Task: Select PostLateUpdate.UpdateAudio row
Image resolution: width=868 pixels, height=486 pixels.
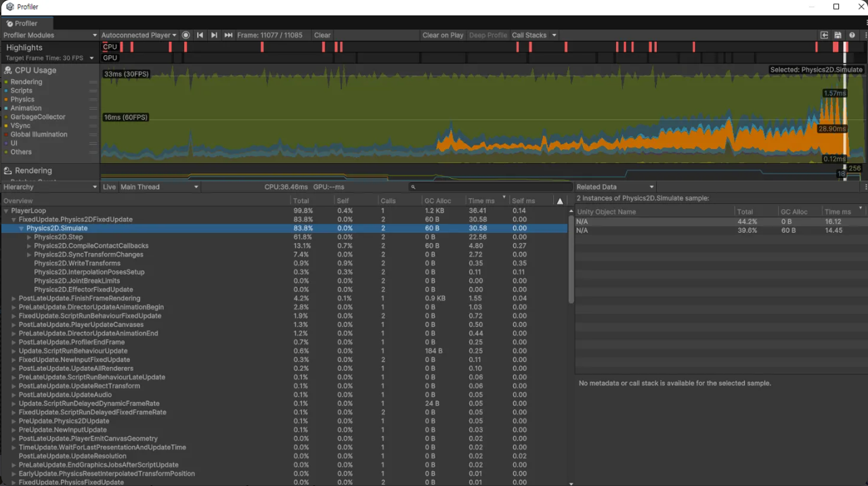Action: click(284, 395)
